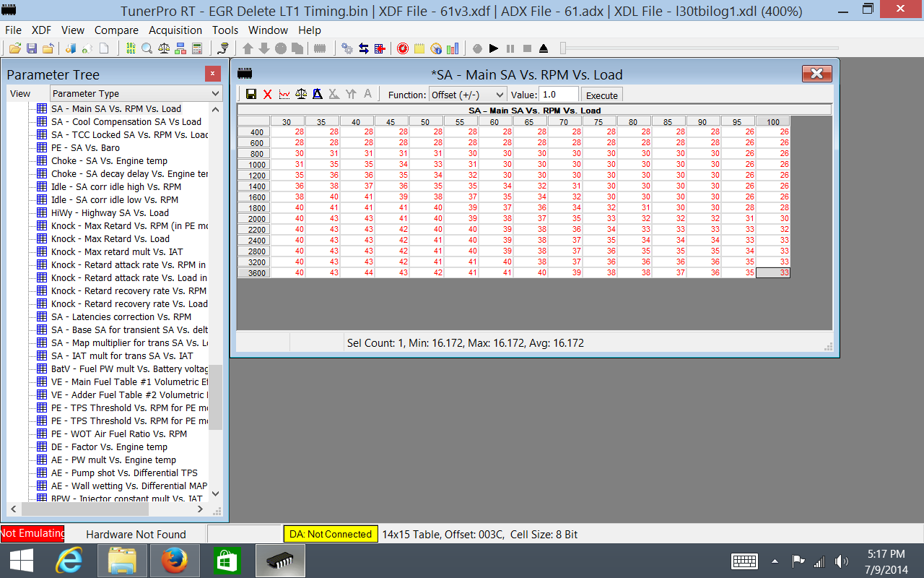Click the graph view icon in table toolbar
This screenshot has height=578, width=924.
[284, 95]
